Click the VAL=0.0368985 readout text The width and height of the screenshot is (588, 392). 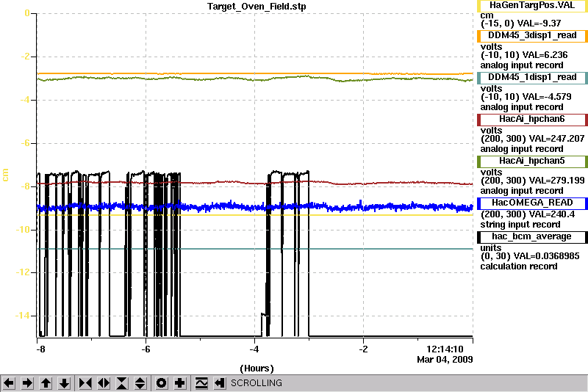546,256
